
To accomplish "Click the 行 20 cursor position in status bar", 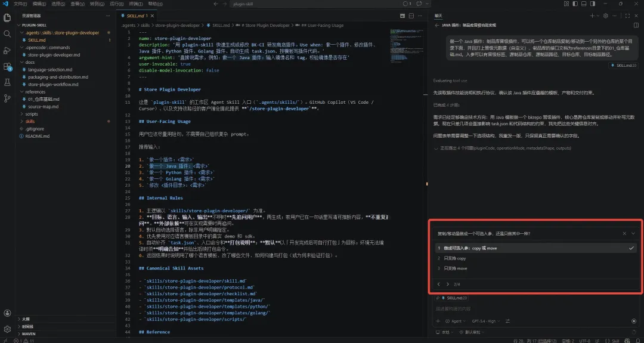I will point(534,341).
